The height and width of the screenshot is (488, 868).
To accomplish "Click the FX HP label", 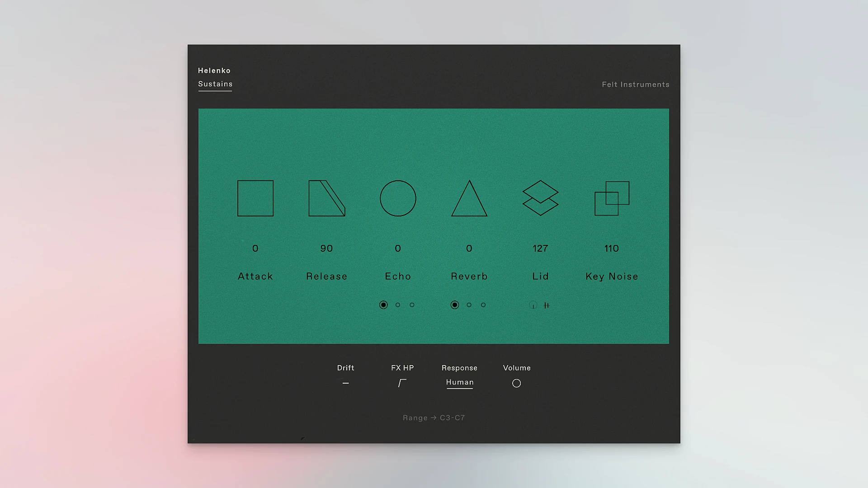I will point(402,368).
